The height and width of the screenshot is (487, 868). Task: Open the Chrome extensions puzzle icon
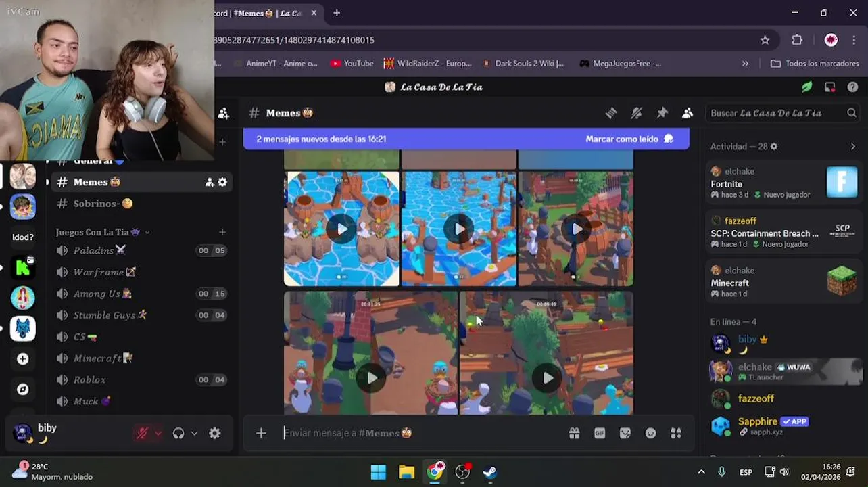(797, 40)
